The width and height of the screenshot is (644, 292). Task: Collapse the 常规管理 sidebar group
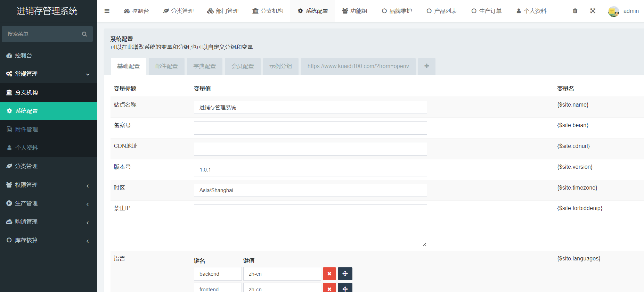(x=88, y=74)
